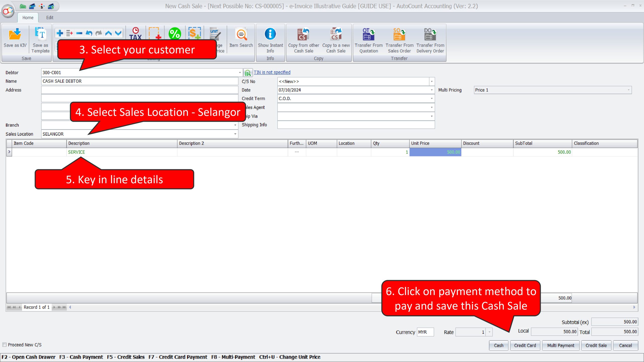The height and width of the screenshot is (362, 644).
Task: Open the Debtor dropdown
Action: coord(240,73)
